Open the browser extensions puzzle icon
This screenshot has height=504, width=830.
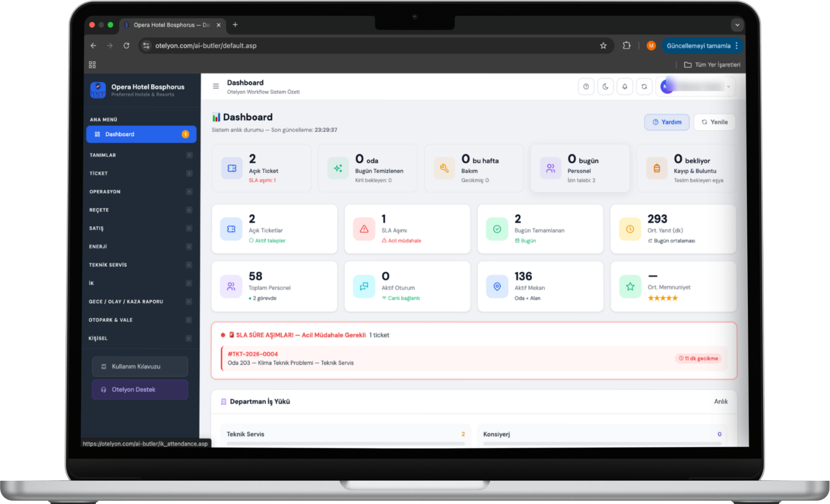click(x=627, y=46)
